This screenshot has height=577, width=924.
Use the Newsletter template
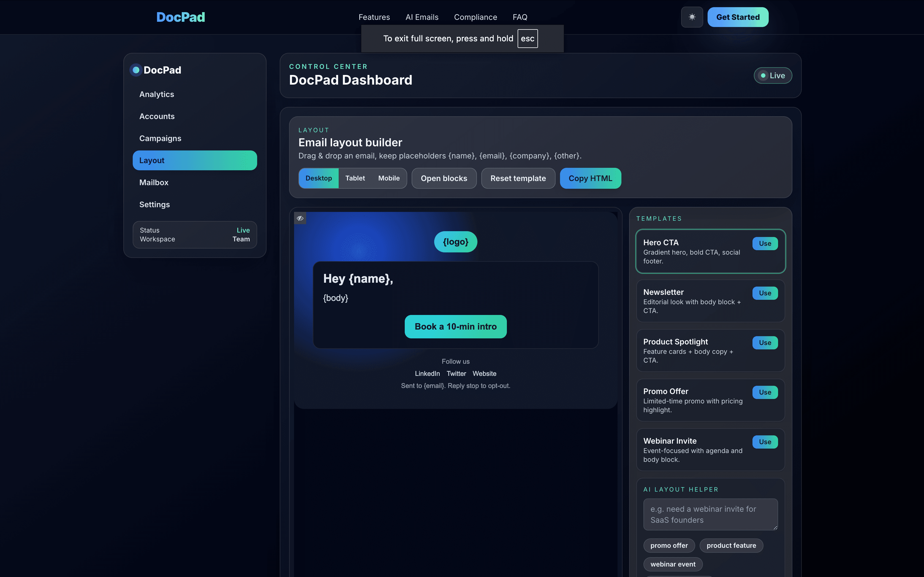765,293
